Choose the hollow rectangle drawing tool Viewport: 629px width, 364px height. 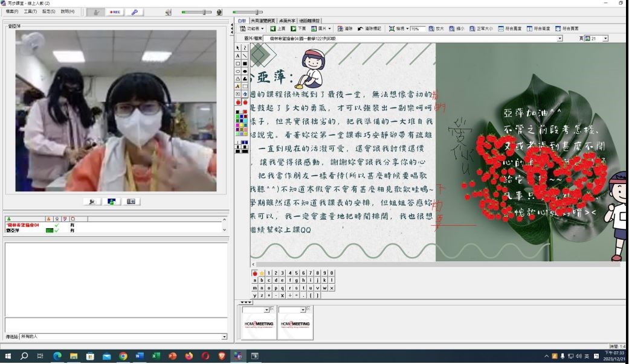[238, 63]
